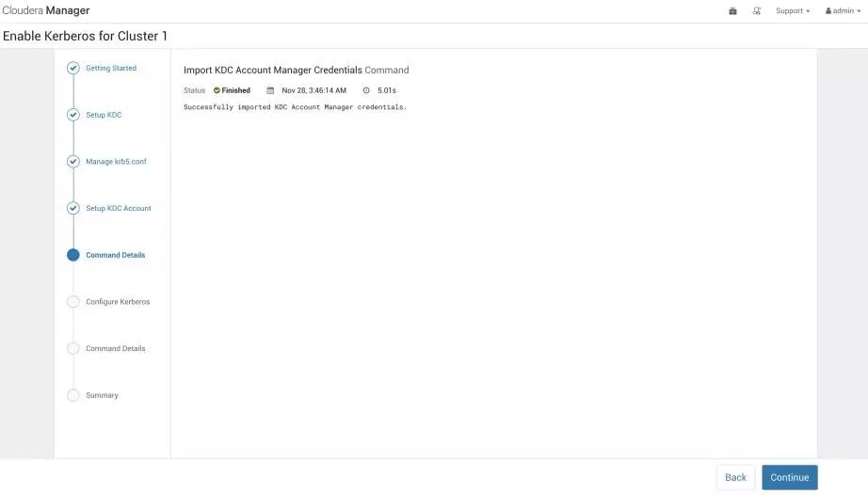This screenshot has height=495, width=868.
Task: Click the empty Configure Kerberos step circle
Action: (73, 301)
